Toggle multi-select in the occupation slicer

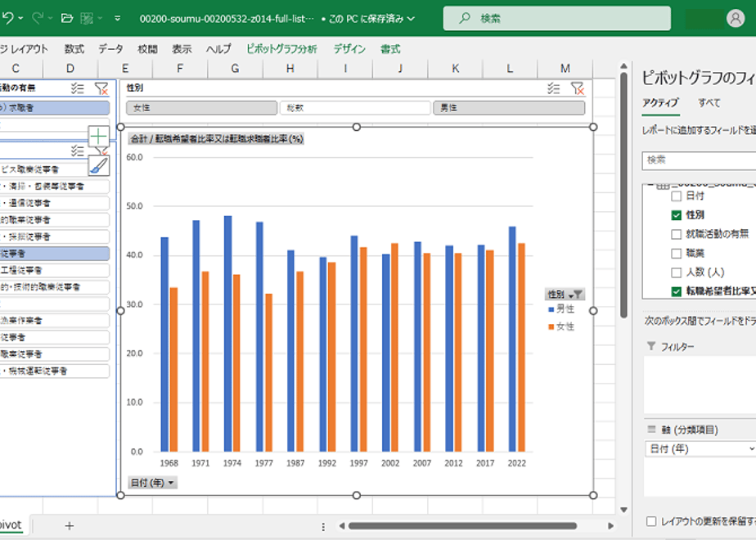77,151
